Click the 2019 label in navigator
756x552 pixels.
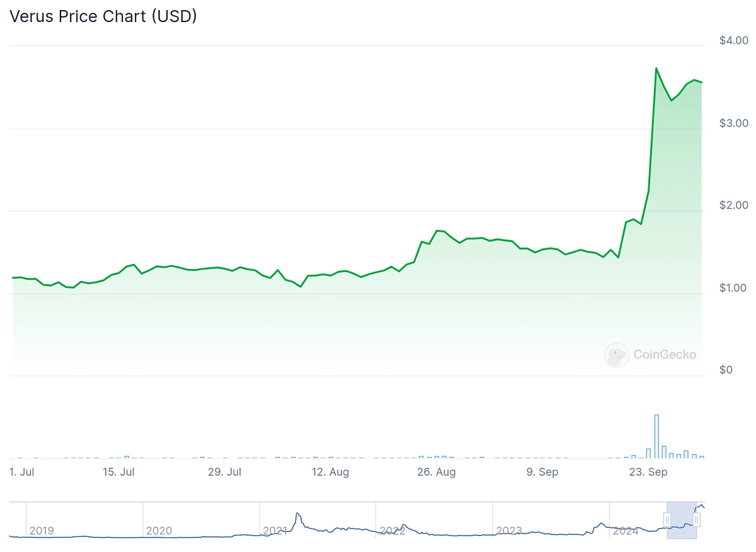click(x=42, y=531)
